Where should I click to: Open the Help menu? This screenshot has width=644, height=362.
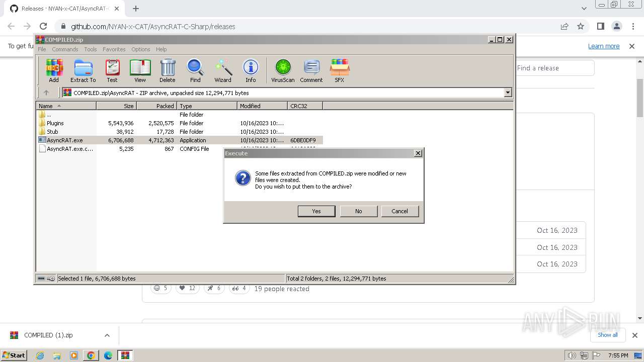162,49
